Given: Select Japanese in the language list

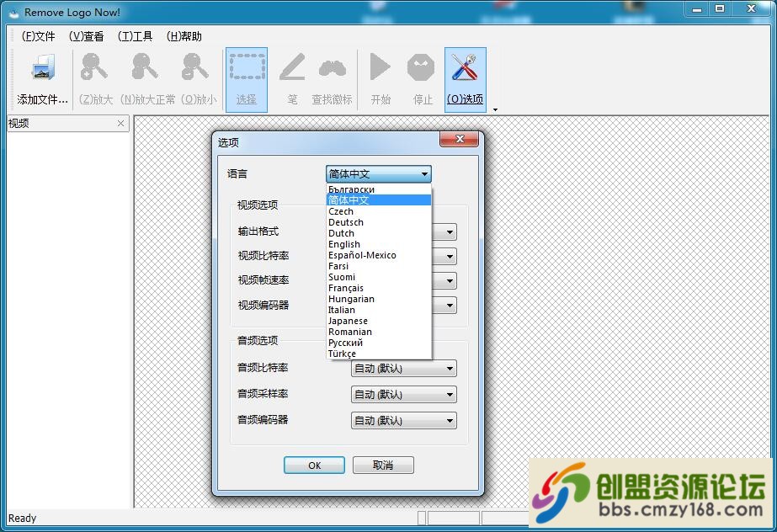Looking at the screenshot, I should [x=379, y=321].
